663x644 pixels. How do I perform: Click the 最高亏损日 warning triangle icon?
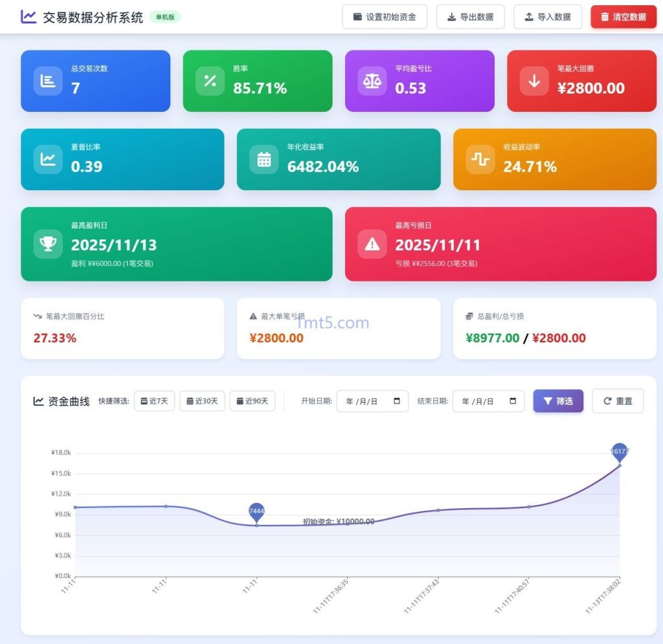[372, 245]
